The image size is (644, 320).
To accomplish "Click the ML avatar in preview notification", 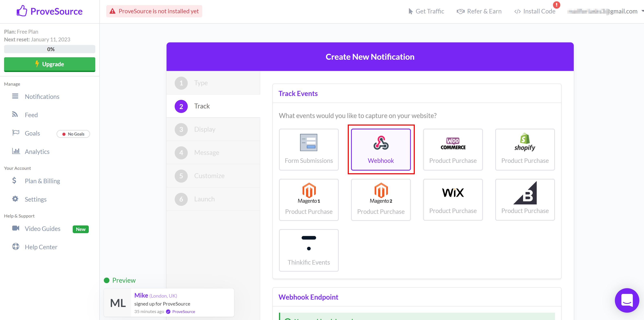I will (118, 303).
